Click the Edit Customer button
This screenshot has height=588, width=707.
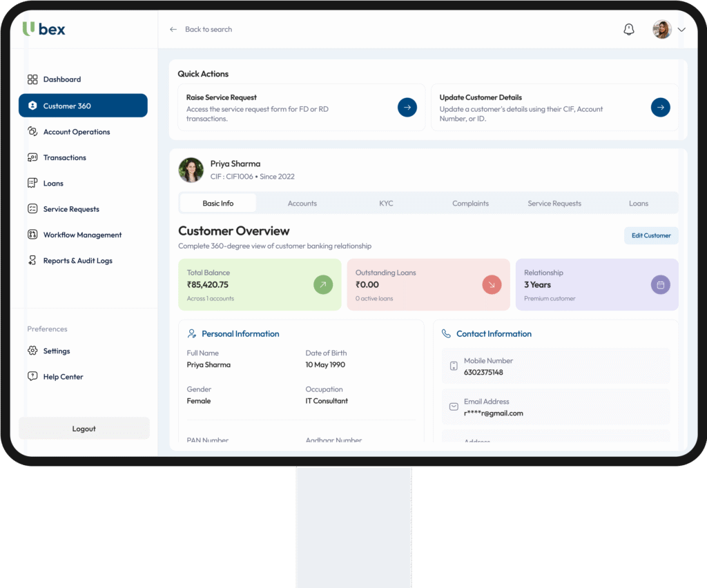click(x=650, y=235)
